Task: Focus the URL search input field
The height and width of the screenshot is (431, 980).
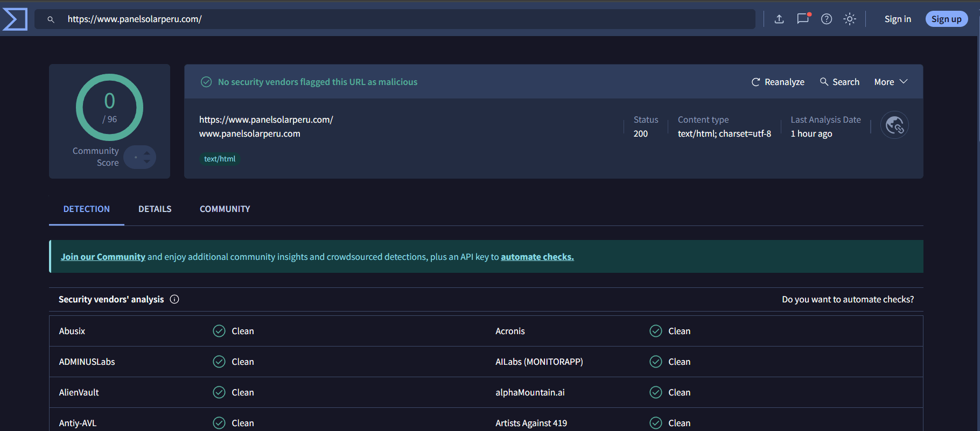Action: 395,19
